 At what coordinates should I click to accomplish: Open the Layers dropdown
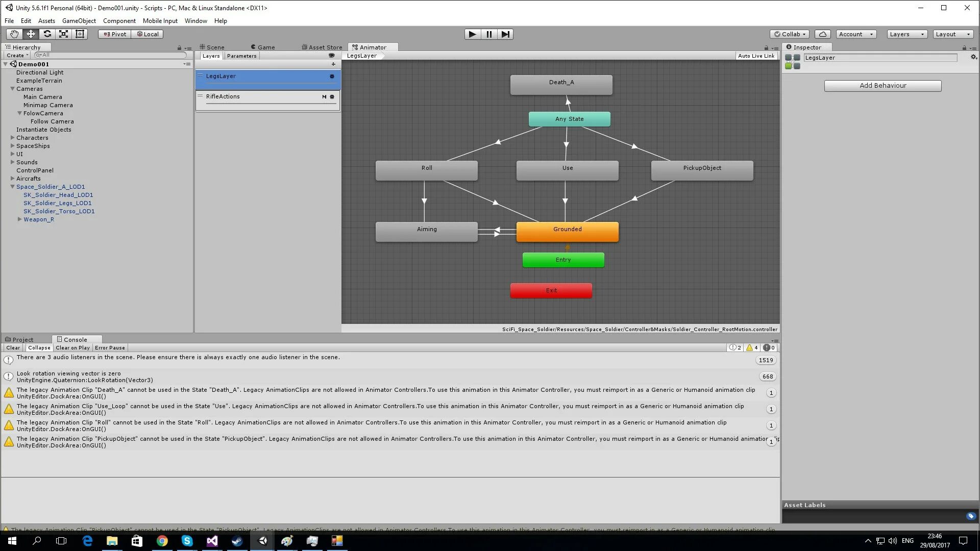tap(906, 34)
